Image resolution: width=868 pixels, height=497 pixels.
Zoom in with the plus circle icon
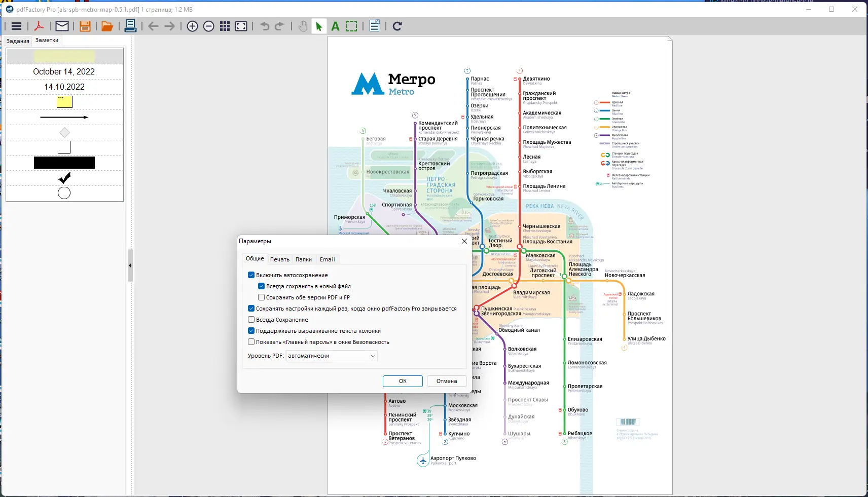[192, 26]
